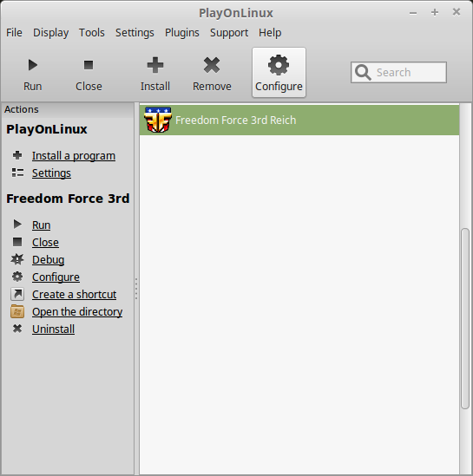This screenshot has height=476, width=473.
Task: Click the Run play icon in toolbar
Action: click(32, 65)
